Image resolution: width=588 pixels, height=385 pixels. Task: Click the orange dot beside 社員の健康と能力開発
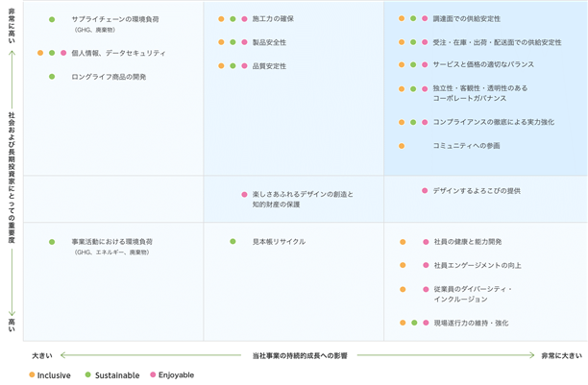(x=403, y=242)
